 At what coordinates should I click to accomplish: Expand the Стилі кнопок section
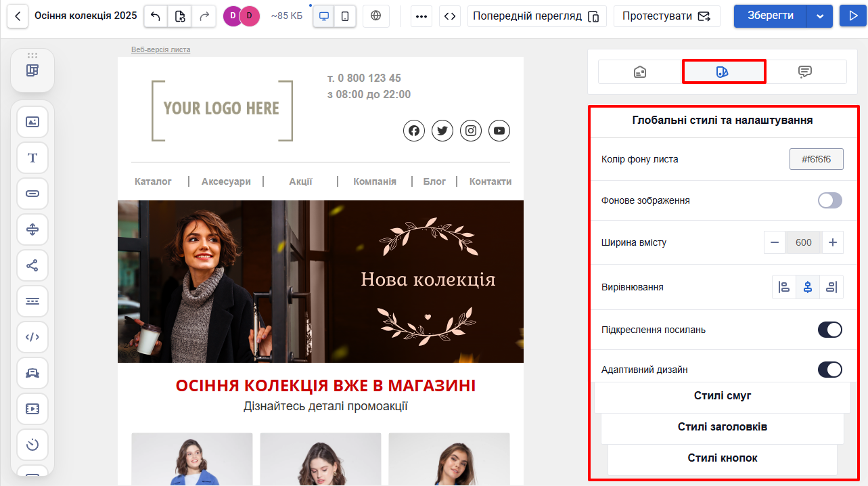tap(723, 458)
